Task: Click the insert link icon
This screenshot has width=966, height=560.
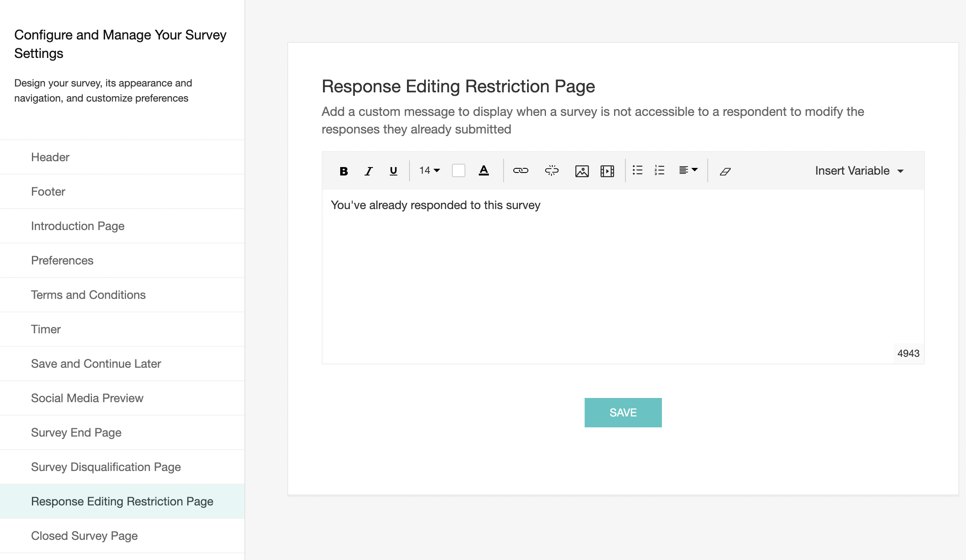Action: [520, 170]
